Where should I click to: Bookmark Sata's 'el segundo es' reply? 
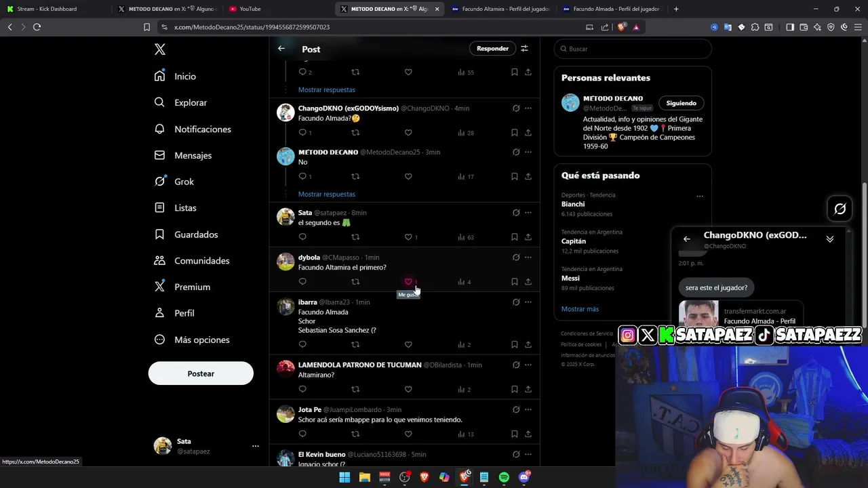pos(515,237)
